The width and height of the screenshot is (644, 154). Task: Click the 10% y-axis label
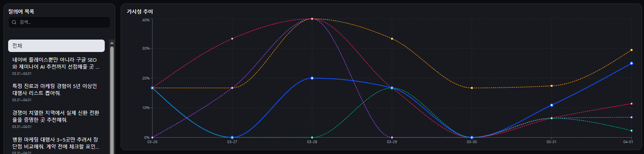(x=145, y=108)
